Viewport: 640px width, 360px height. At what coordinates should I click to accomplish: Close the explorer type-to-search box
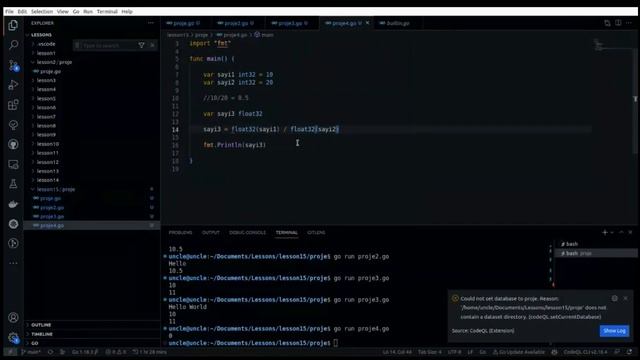point(152,45)
